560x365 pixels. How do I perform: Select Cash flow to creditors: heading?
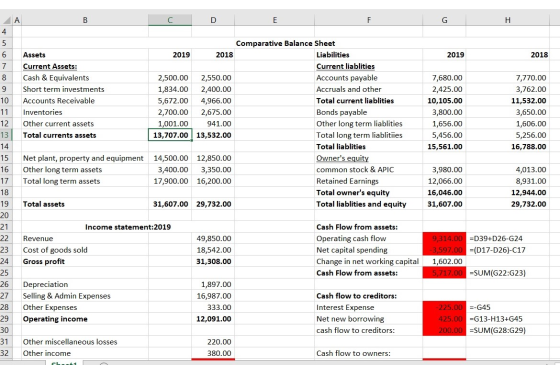click(356, 296)
